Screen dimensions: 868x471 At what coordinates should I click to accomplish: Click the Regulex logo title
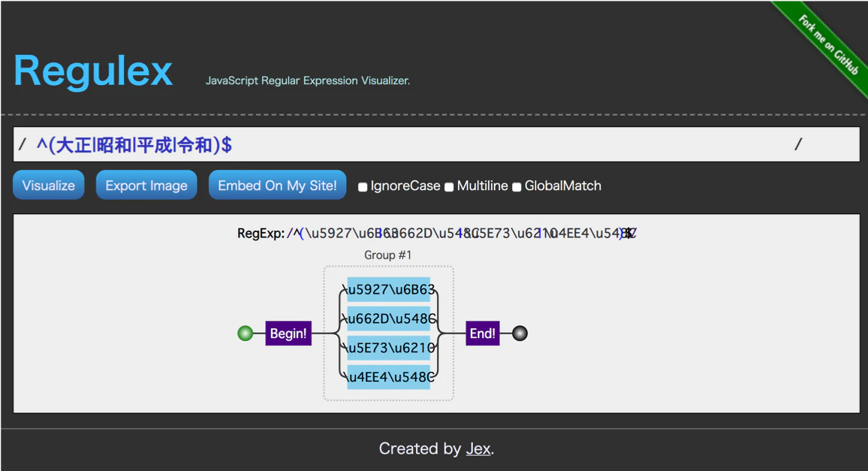coord(93,71)
